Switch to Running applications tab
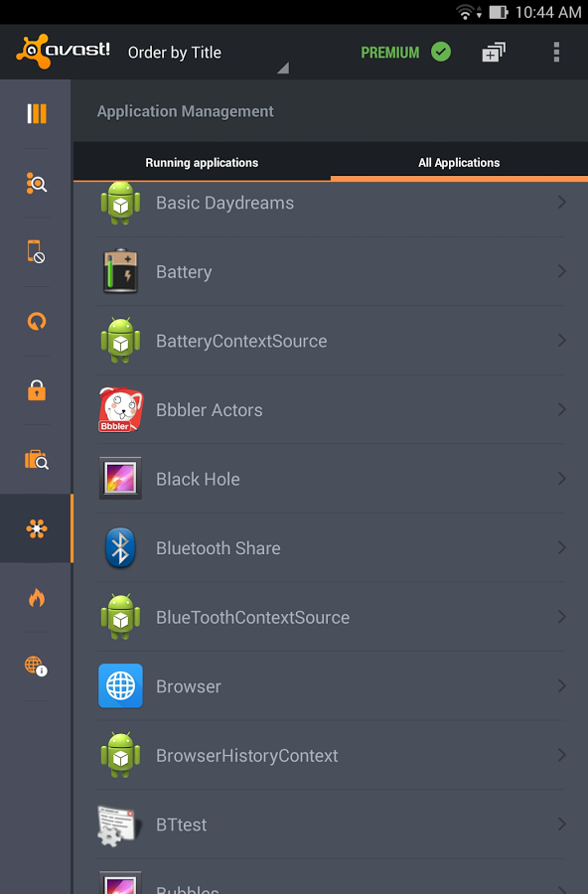 pos(202,163)
